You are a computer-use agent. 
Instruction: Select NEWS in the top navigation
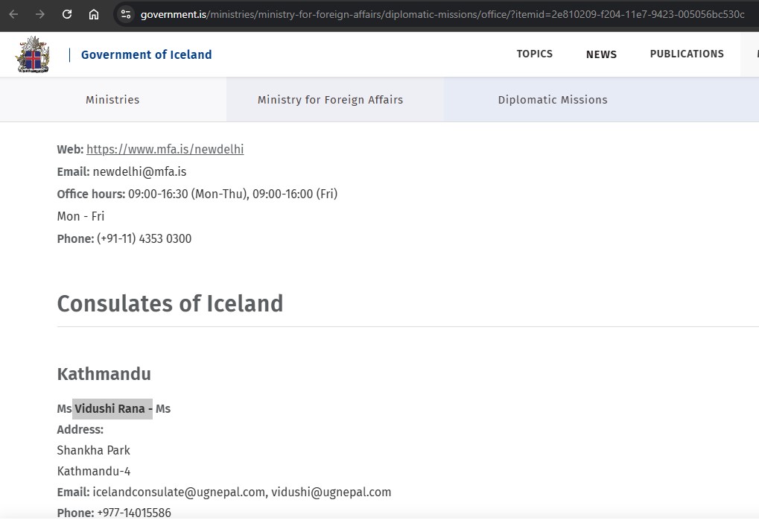pos(601,54)
